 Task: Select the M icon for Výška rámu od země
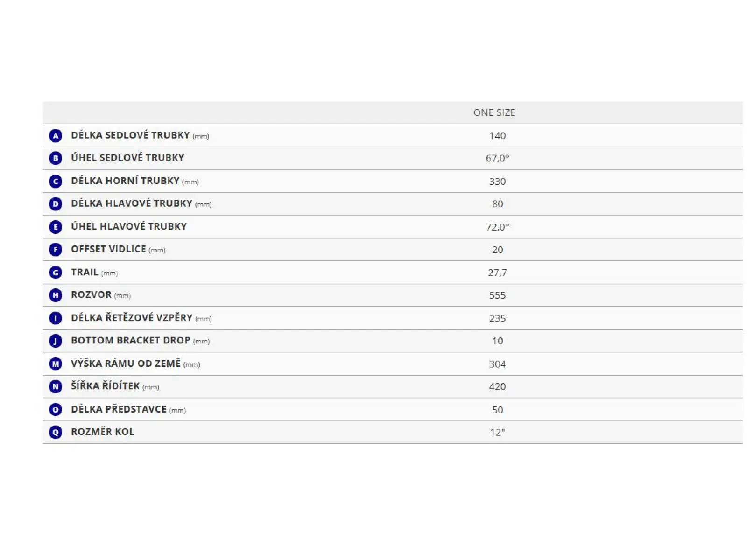[56, 364]
